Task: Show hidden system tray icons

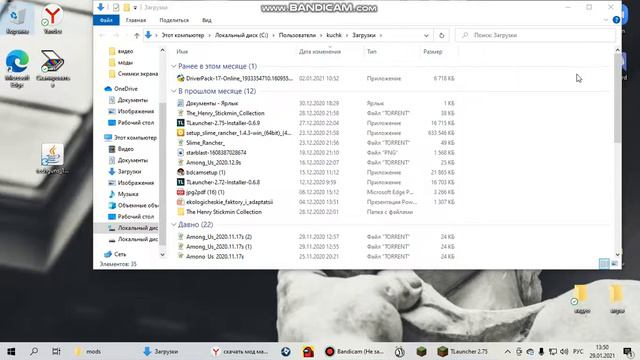Action: [x=507, y=351]
